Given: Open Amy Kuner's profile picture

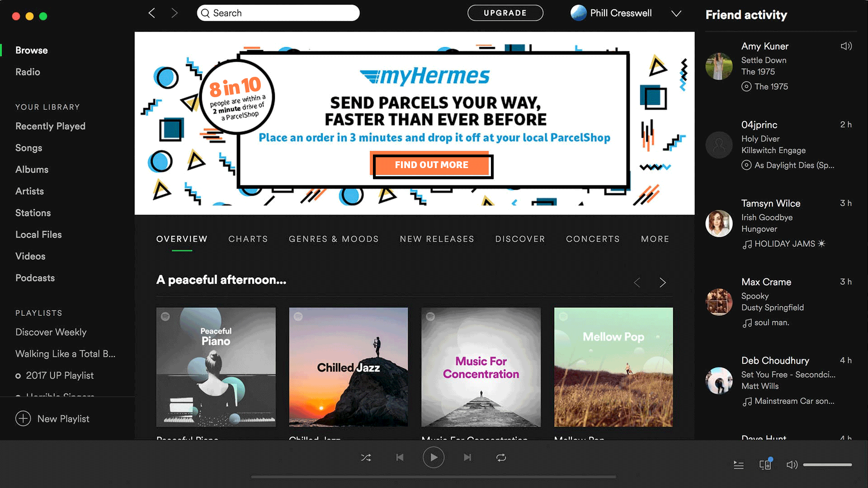Looking at the screenshot, I should (719, 66).
